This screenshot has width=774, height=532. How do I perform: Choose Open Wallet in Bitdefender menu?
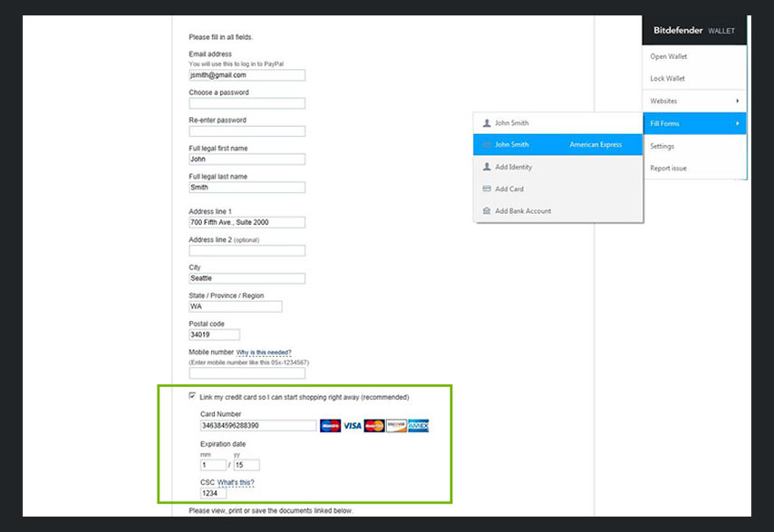pos(694,56)
